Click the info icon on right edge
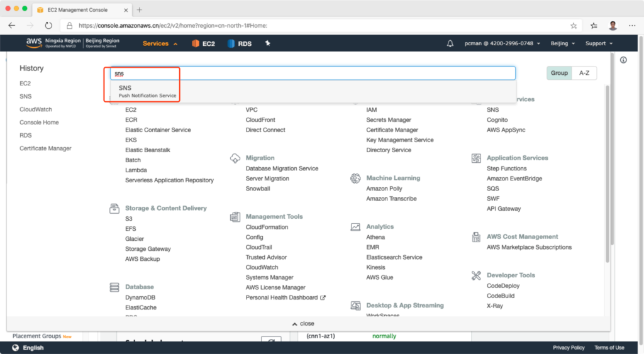 tap(623, 60)
